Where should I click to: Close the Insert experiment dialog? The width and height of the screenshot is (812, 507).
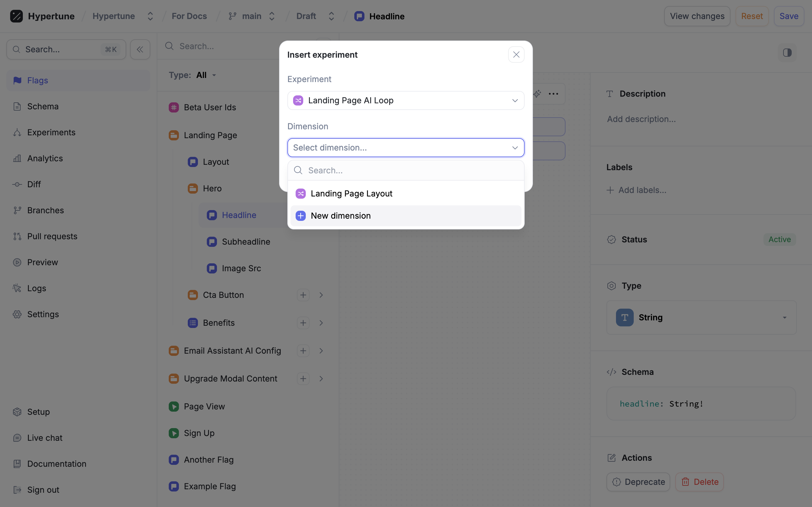coord(516,55)
